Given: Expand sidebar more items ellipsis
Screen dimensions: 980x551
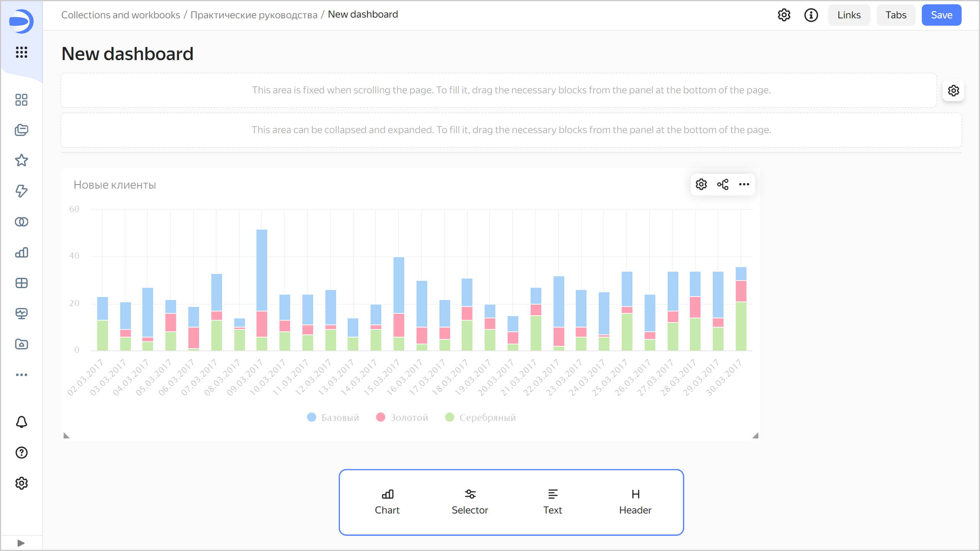Looking at the screenshot, I should [21, 375].
